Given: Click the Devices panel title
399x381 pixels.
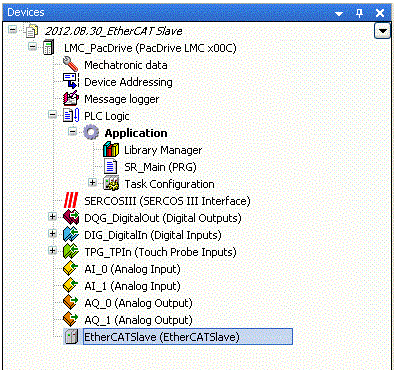Looking at the screenshot, I should (26, 12).
